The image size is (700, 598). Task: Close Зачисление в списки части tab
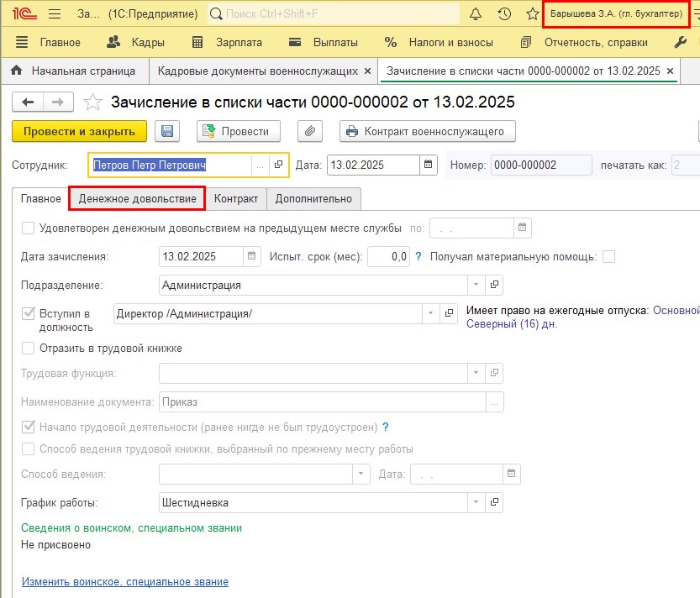click(670, 71)
